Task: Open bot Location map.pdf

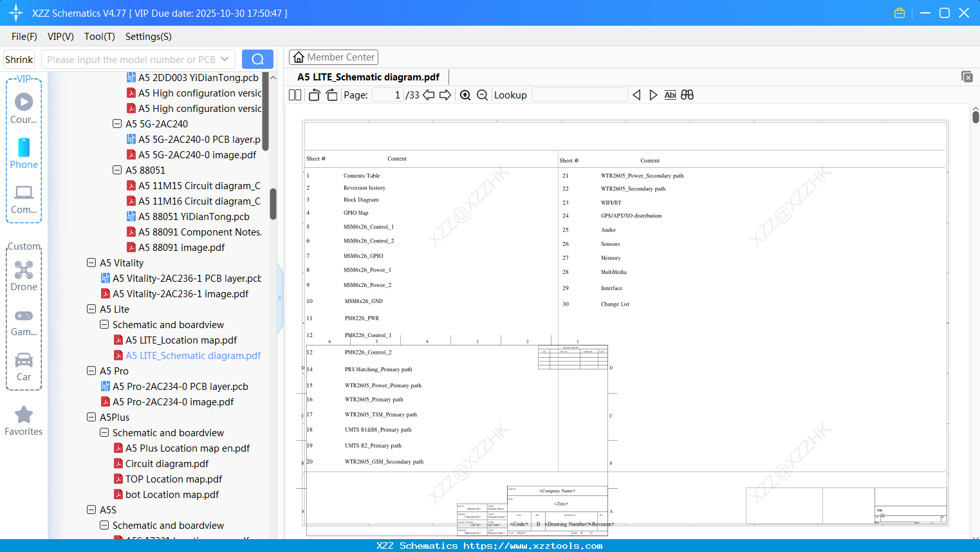Action: [x=166, y=495]
